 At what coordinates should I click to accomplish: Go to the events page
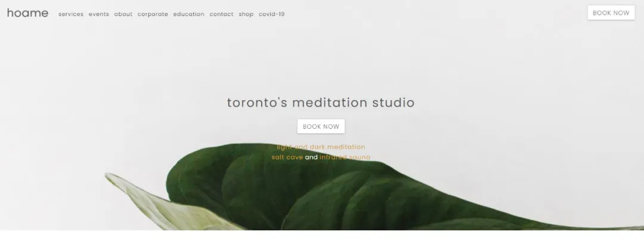tap(98, 14)
